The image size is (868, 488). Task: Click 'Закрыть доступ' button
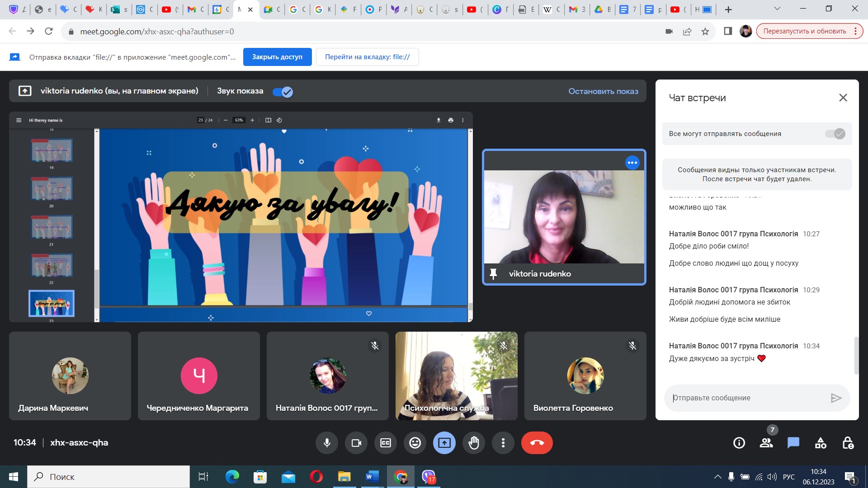tap(278, 57)
